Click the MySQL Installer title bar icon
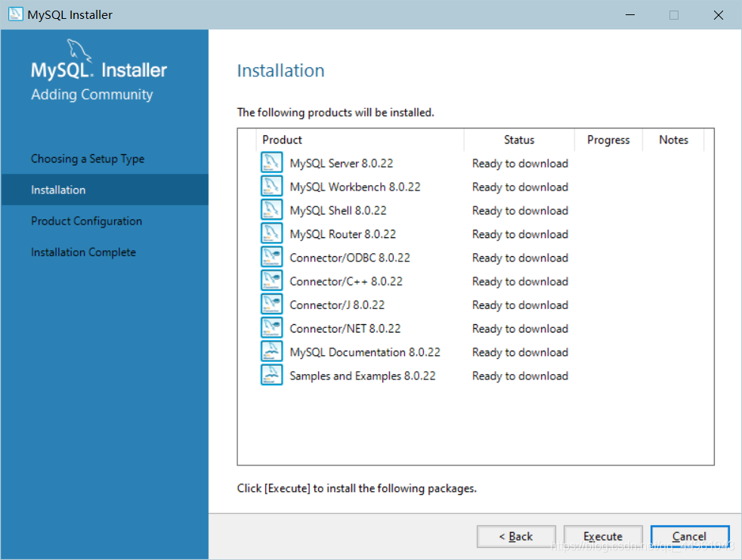Screen dimensions: 742x560 [x=16, y=14]
